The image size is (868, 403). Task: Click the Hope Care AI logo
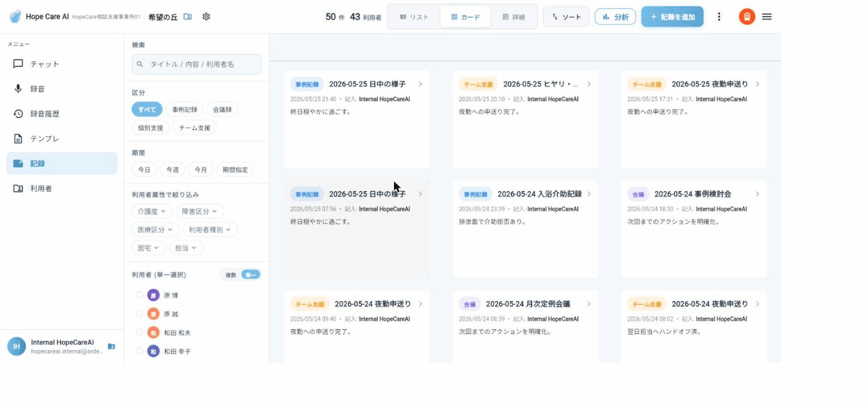click(15, 17)
